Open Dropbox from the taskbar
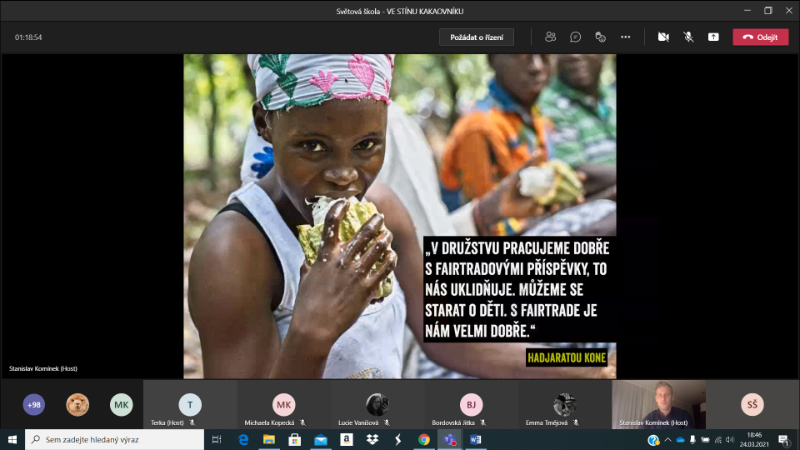The height and width of the screenshot is (450, 800). pos(372,439)
